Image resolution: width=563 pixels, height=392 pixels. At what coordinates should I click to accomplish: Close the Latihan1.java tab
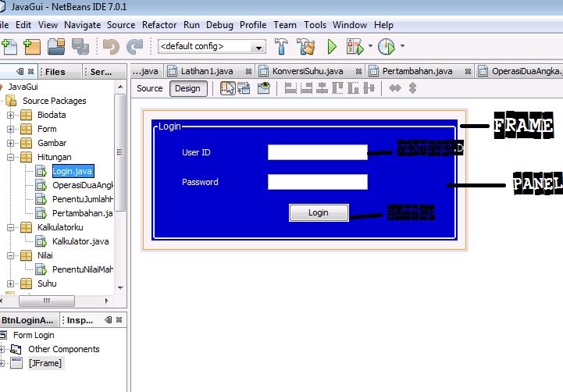click(x=248, y=72)
